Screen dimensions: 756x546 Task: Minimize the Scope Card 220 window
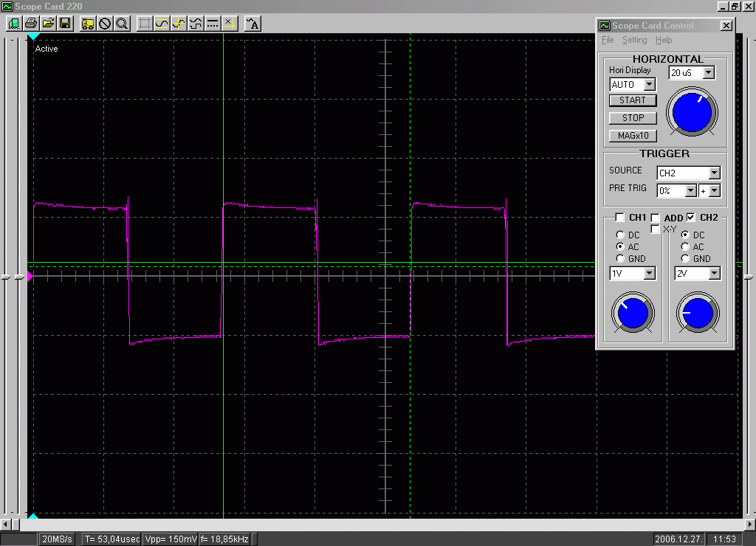[x=722, y=6]
